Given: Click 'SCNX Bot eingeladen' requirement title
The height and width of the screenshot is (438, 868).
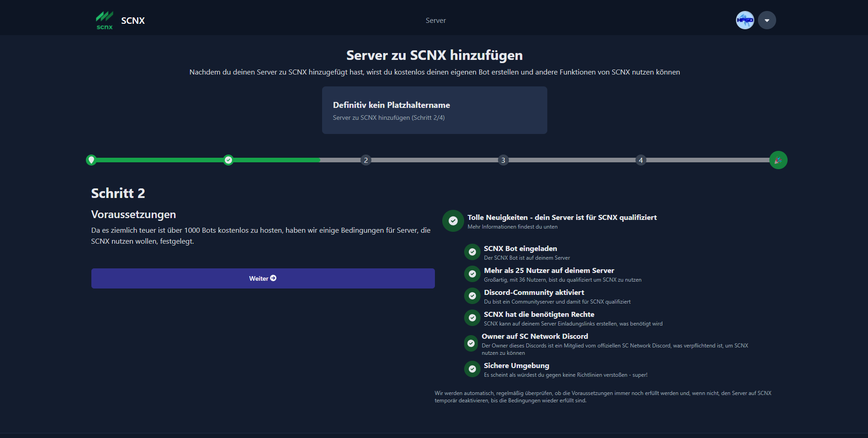Looking at the screenshot, I should pos(520,249).
